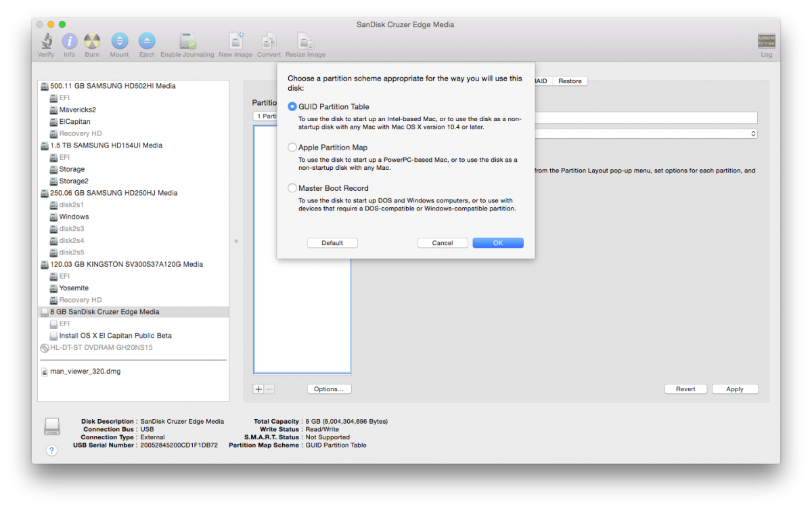Open the Log from the toolbar
Image resolution: width=812 pixels, height=509 pixels.
767,41
